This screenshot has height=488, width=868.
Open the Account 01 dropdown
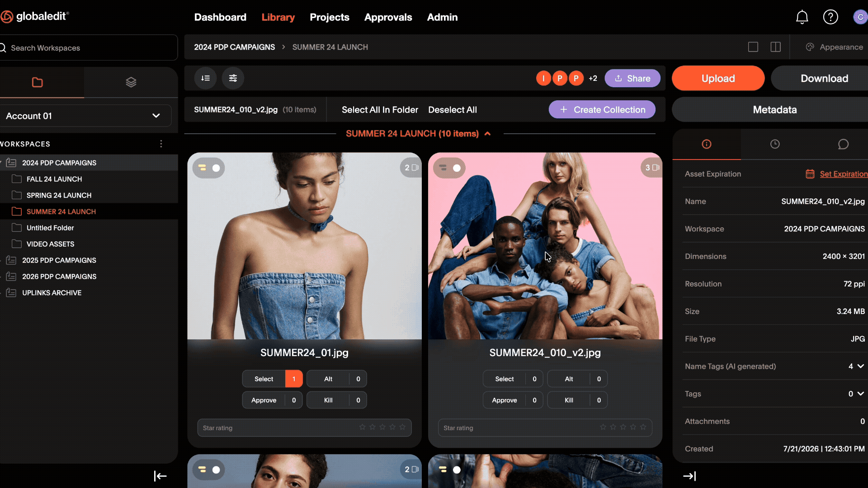click(85, 116)
